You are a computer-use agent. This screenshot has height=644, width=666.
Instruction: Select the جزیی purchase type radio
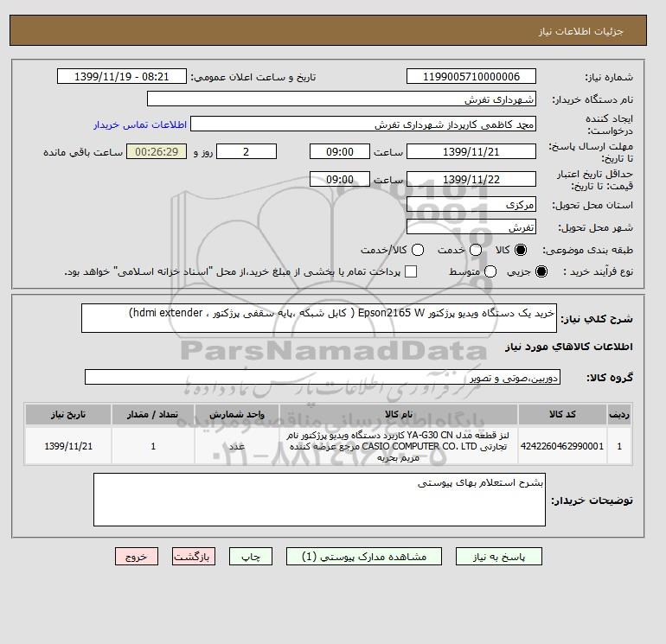541,271
